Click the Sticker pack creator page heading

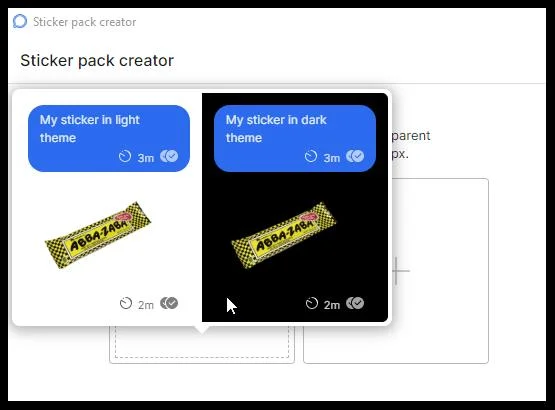(97, 60)
